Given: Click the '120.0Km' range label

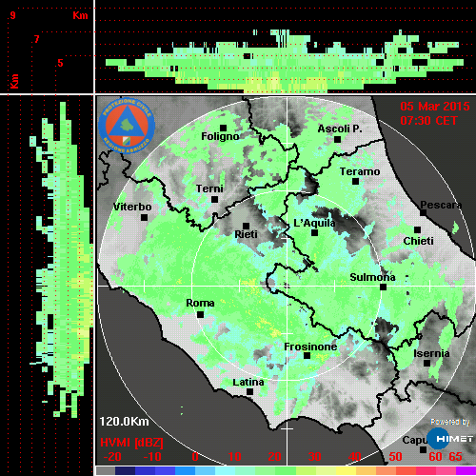Looking at the screenshot, I should click(x=124, y=422).
